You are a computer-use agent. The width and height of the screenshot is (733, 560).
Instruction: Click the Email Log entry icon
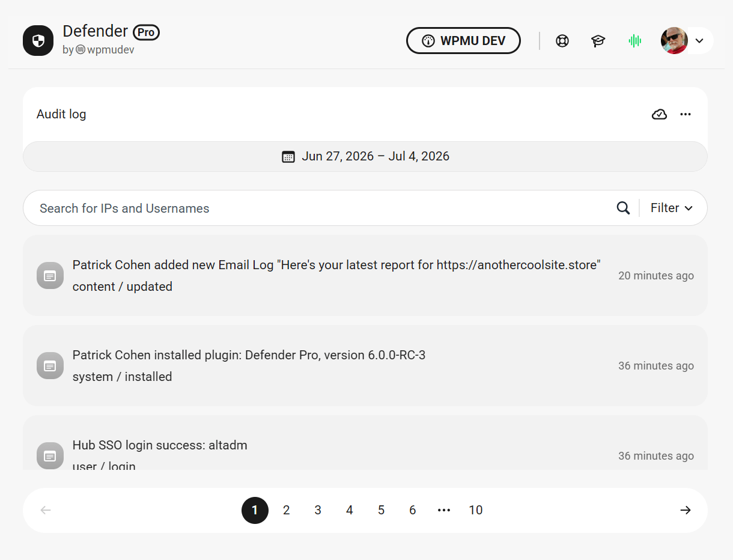50,276
